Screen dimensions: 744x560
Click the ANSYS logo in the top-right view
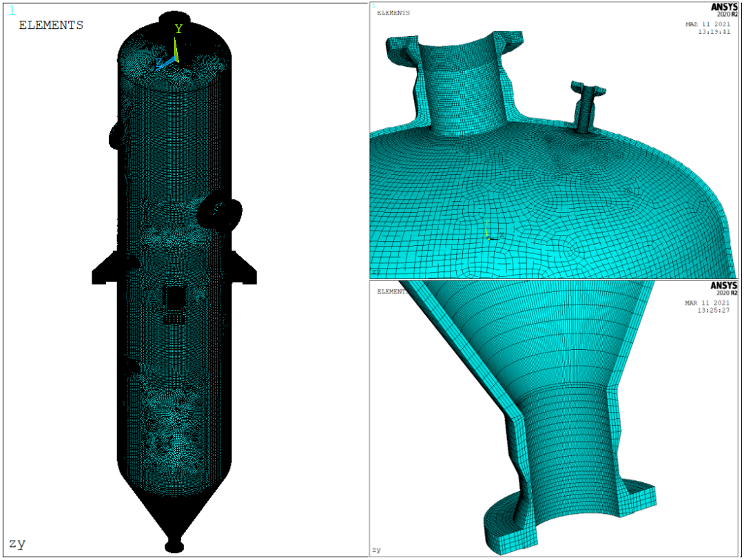coord(723,7)
